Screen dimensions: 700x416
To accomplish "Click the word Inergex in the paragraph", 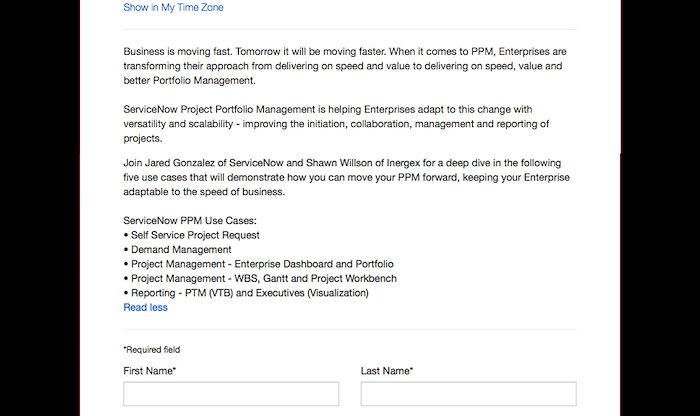I will [x=404, y=163].
